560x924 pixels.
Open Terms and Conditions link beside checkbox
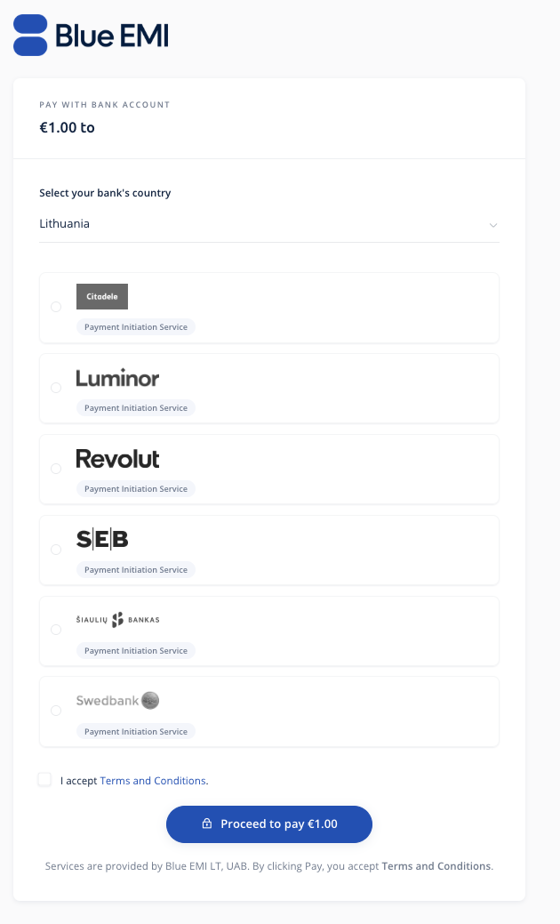pos(153,781)
